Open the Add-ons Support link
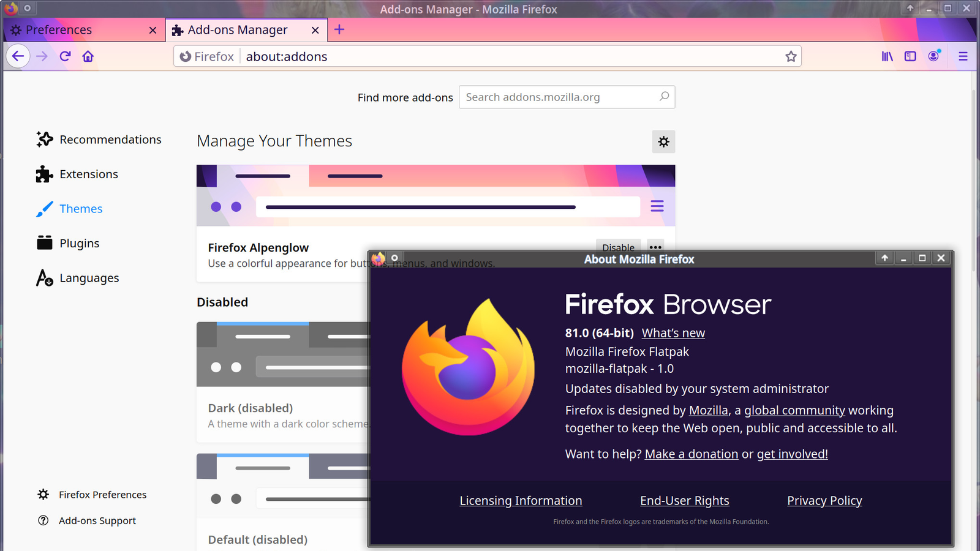 pyautogui.click(x=86, y=520)
